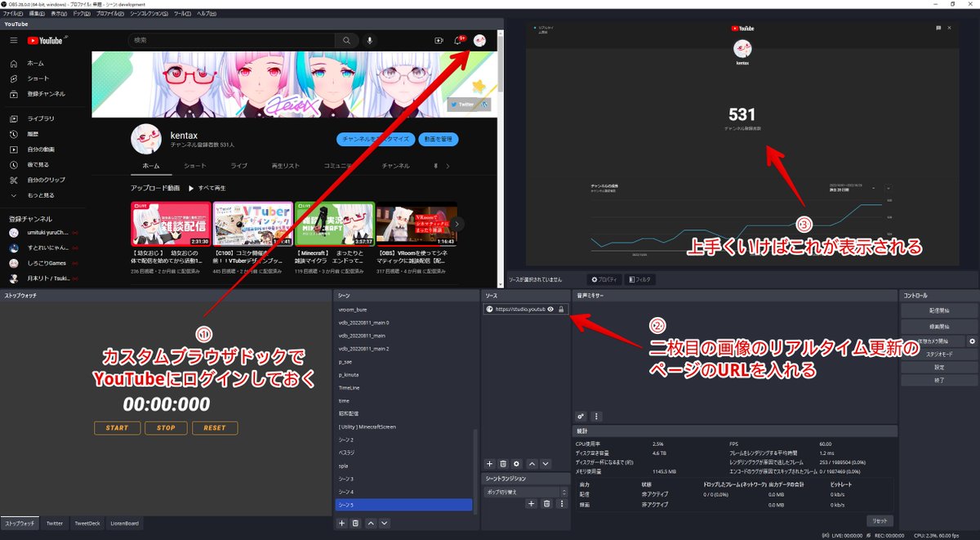Add a scene transition with the plus icon

(532, 504)
